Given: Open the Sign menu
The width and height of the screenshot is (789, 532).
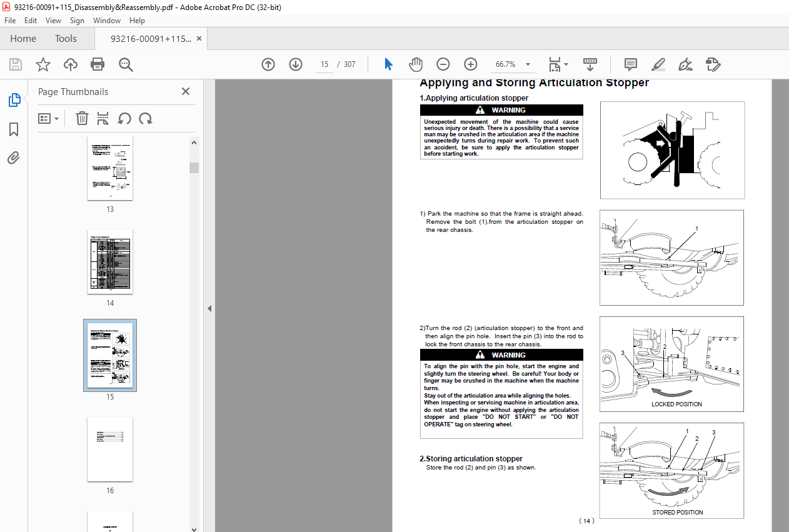Looking at the screenshot, I should (77, 21).
